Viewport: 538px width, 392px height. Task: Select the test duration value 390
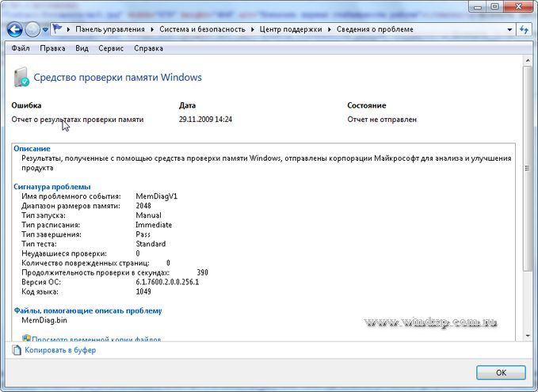click(x=202, y=272)
